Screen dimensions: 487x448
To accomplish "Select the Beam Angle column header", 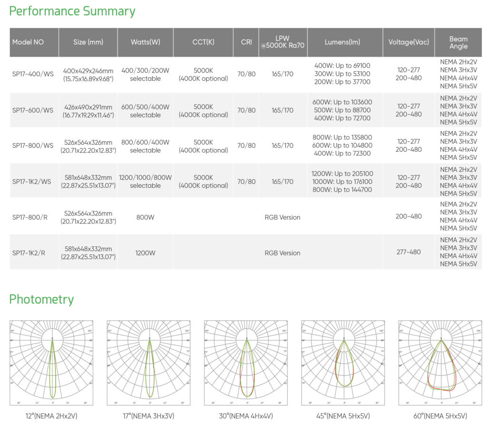I will pos(458,42).
